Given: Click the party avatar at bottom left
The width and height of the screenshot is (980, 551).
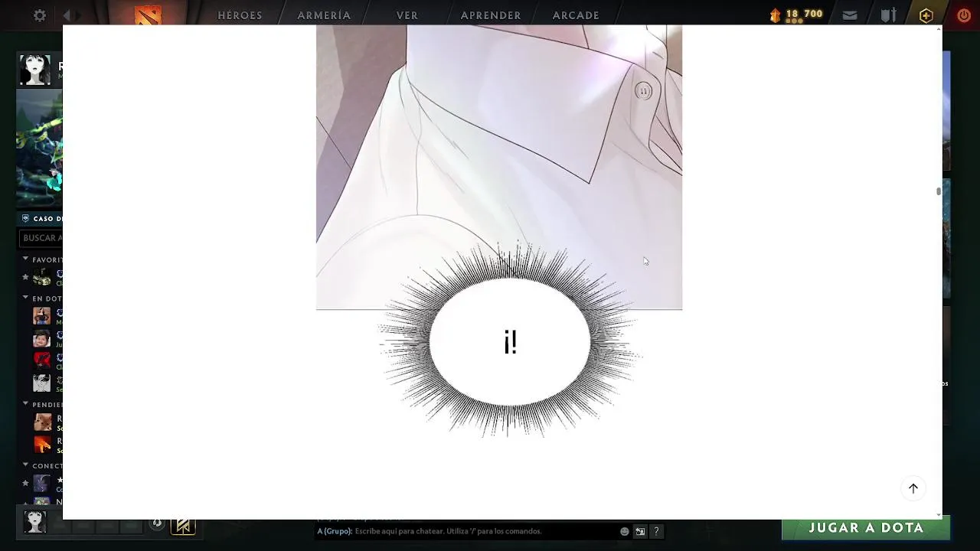Looking at the screenshot, I should point(35,522).
